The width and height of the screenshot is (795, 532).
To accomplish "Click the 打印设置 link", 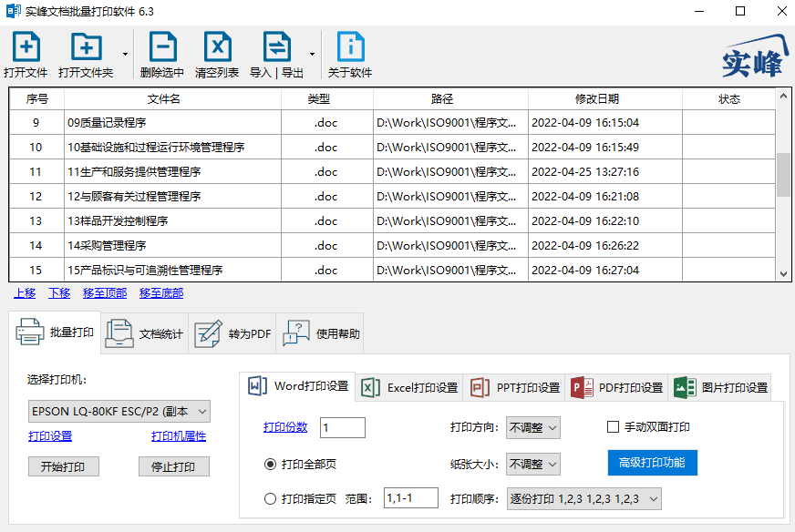I will pyautogui.click(x=50, y=435).
